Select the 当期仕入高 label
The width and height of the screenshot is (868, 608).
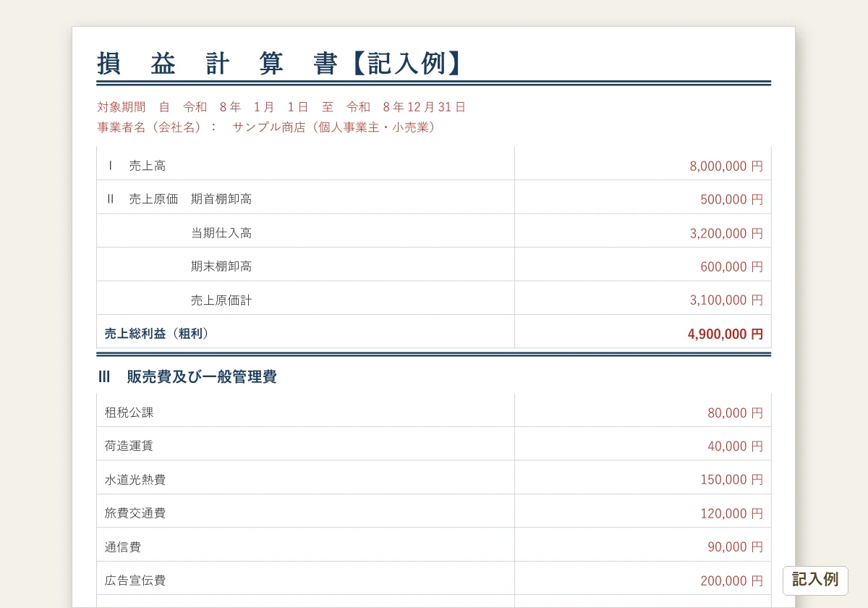pos(221,233)
